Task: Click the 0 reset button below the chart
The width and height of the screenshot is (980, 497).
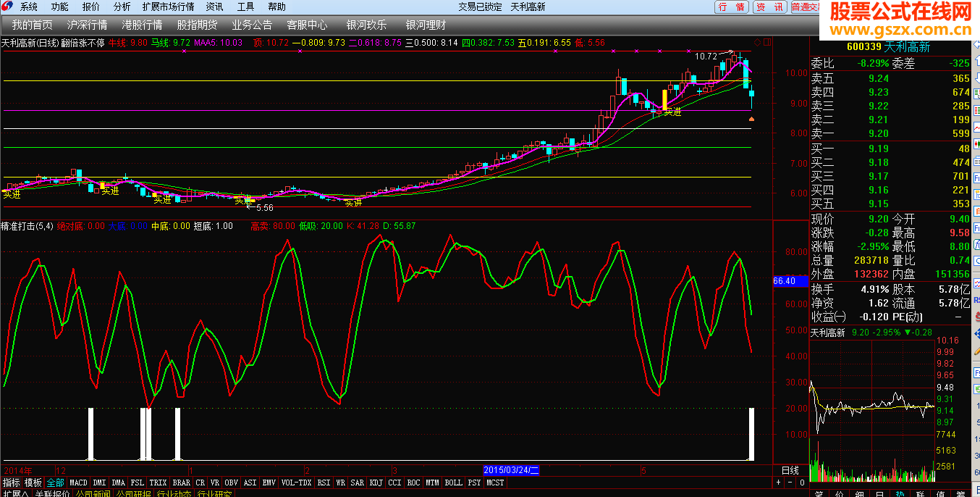Action: click(801, 483)
